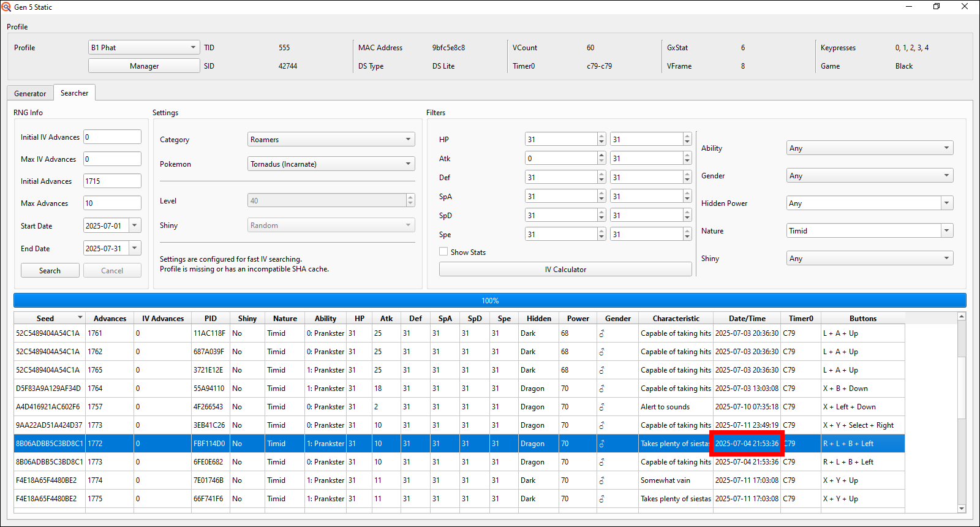This screenshot has height=527, width=980.
Task: Open the IV Calculator
Action: coord(565,270)
